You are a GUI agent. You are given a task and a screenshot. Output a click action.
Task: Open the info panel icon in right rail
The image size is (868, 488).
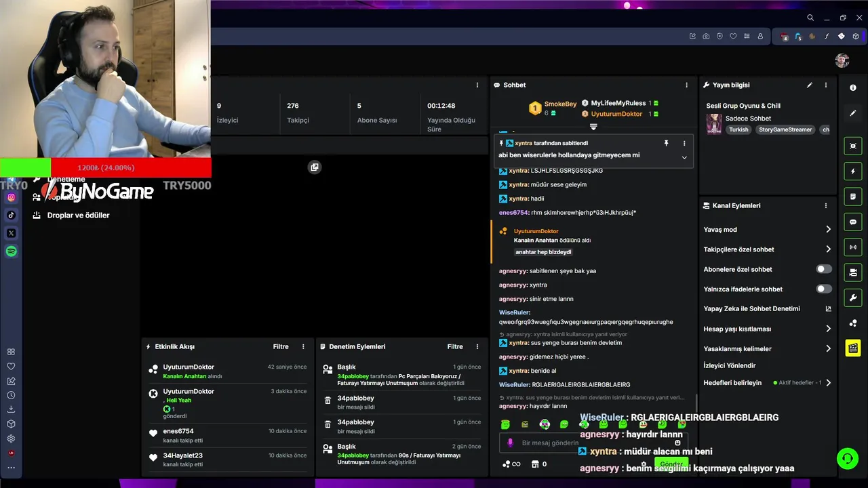tap(853, 88)
